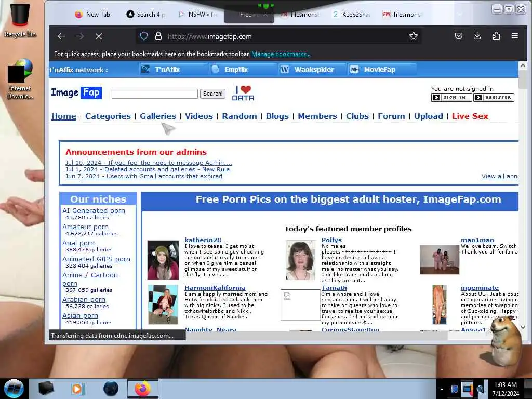Show hidden tray icons arrow
The image size is (532, 399).
click(442, 389)
